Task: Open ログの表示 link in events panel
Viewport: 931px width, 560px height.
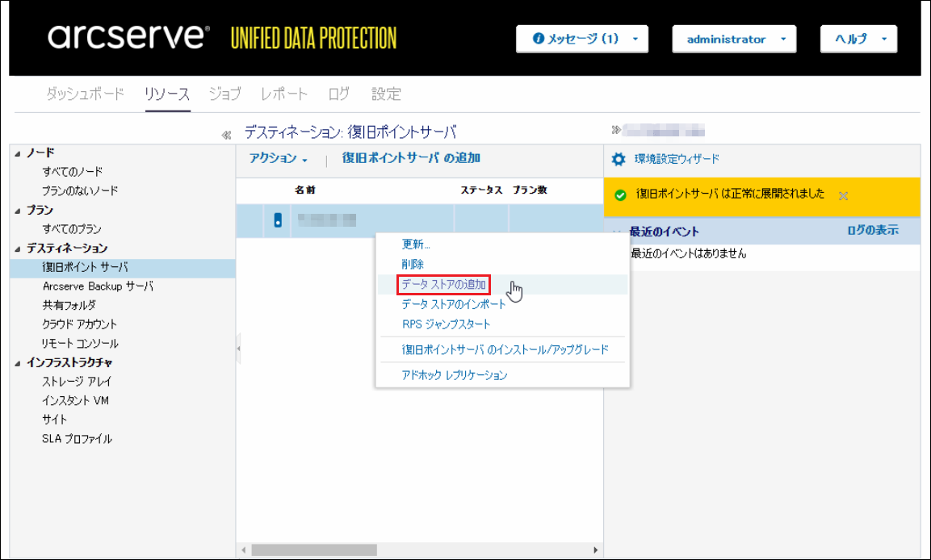Action: pos(872,231)
